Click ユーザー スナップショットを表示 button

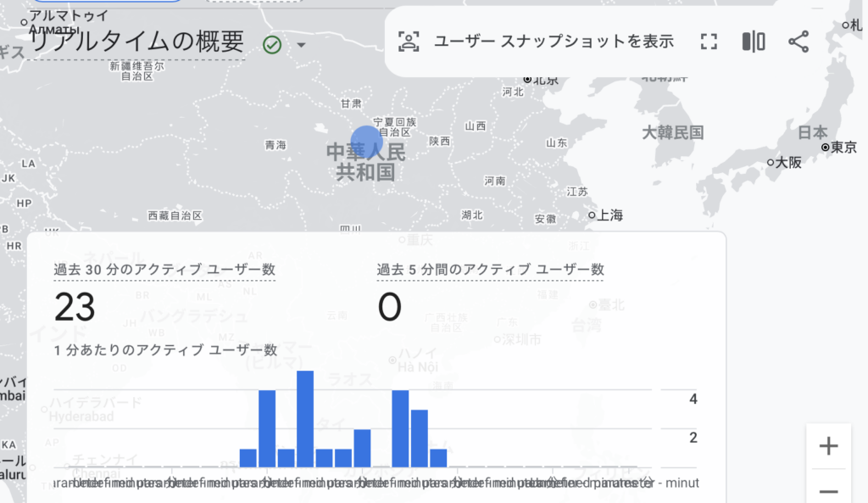[554, 42]
